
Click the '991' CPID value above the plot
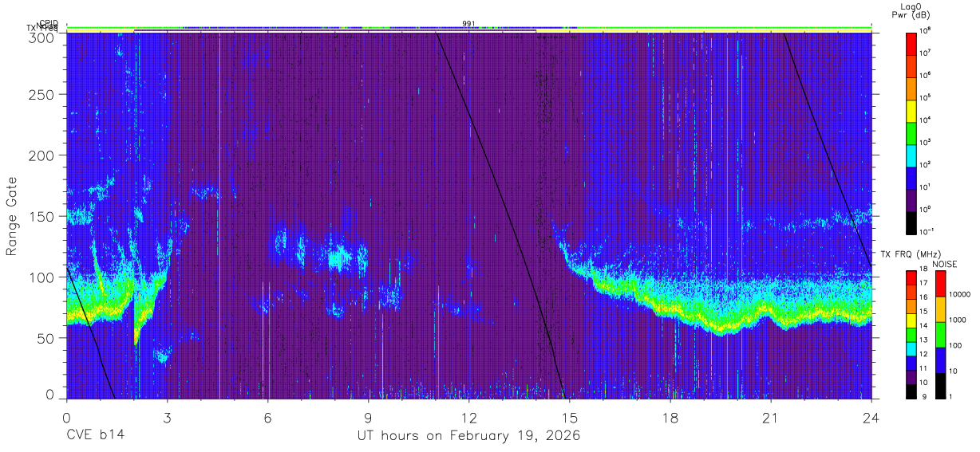click(x=469, y=23)
